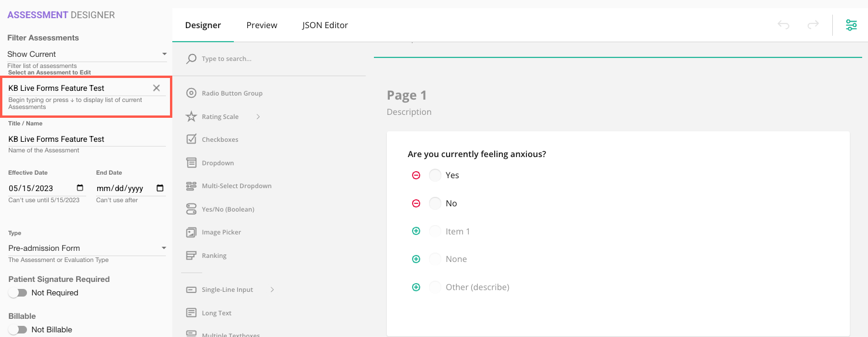Open the settings sliders icon

pos(851,25)
